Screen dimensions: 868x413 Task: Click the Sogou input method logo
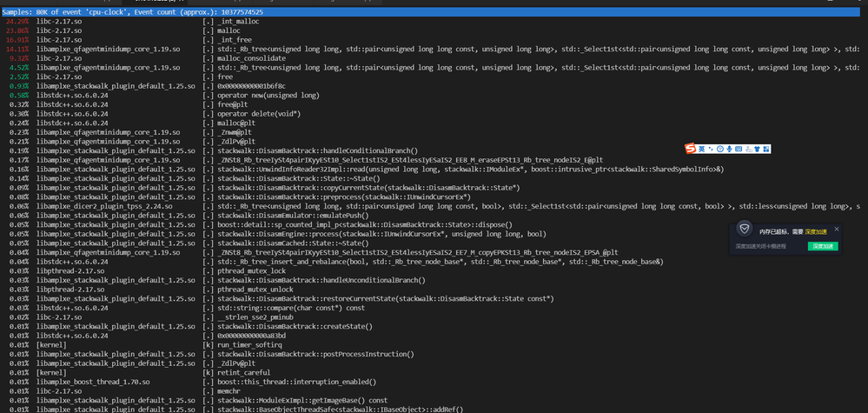pyautogui.click(x=690, y=149)
